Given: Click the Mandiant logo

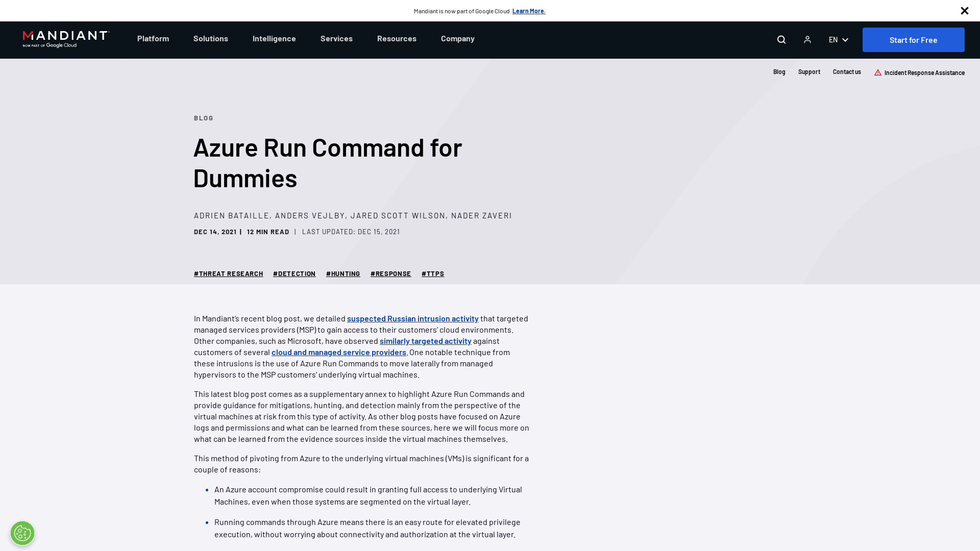Looking at the screenshot, I should tap(66, 39).
